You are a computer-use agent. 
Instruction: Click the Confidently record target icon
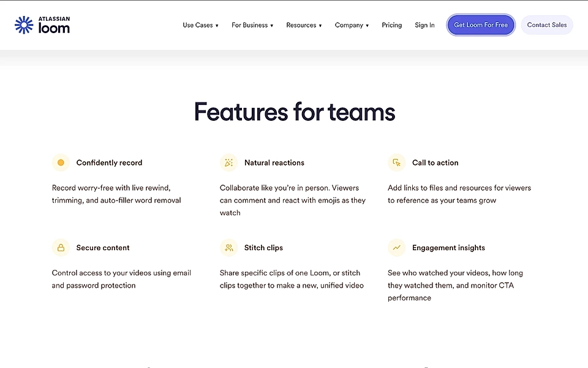tap(60, 163)
